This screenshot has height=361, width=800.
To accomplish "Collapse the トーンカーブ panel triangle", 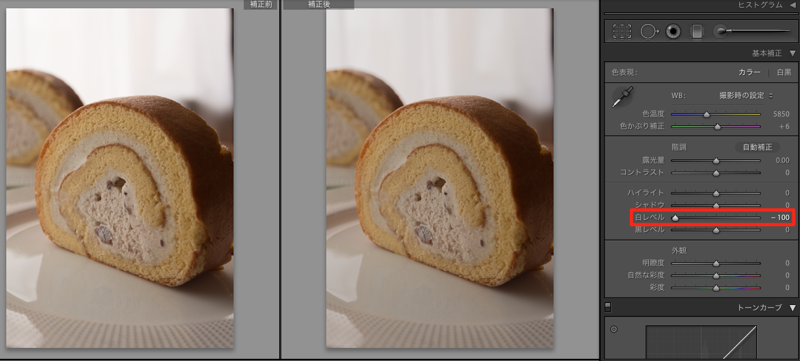I will point(792,308).
